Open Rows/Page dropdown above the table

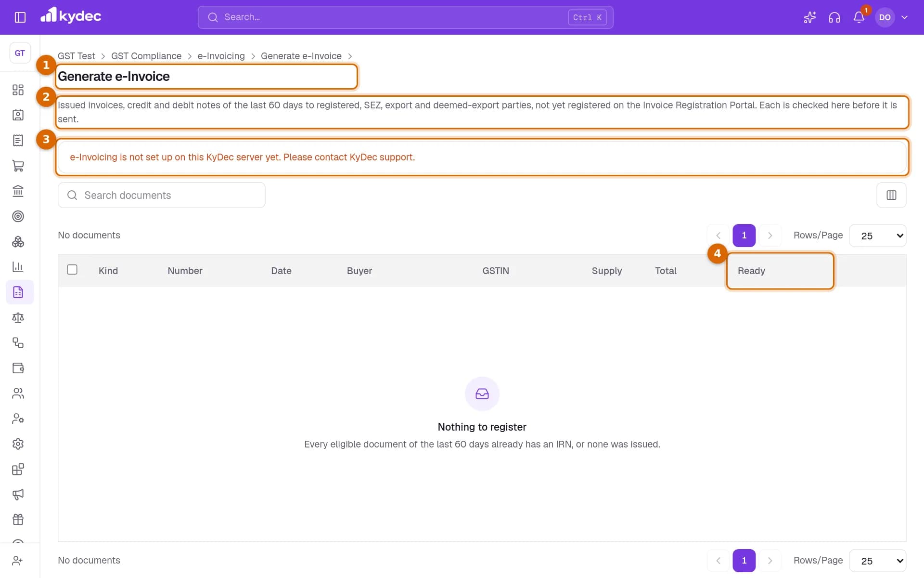click(878, 236)
